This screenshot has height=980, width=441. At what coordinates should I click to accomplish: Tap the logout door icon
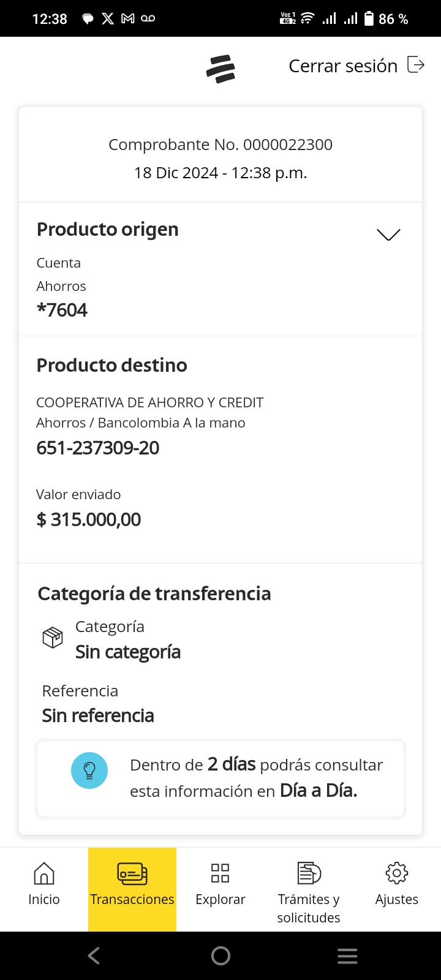(416, 65)
